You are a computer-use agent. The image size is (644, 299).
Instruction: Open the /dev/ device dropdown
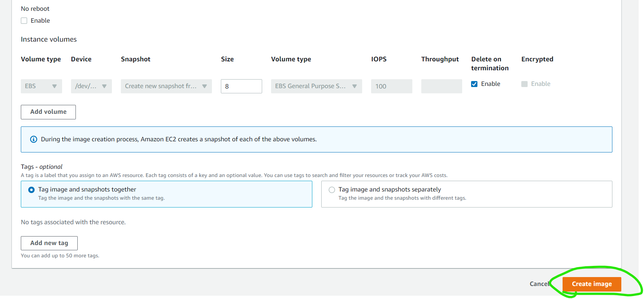point(91,86)
